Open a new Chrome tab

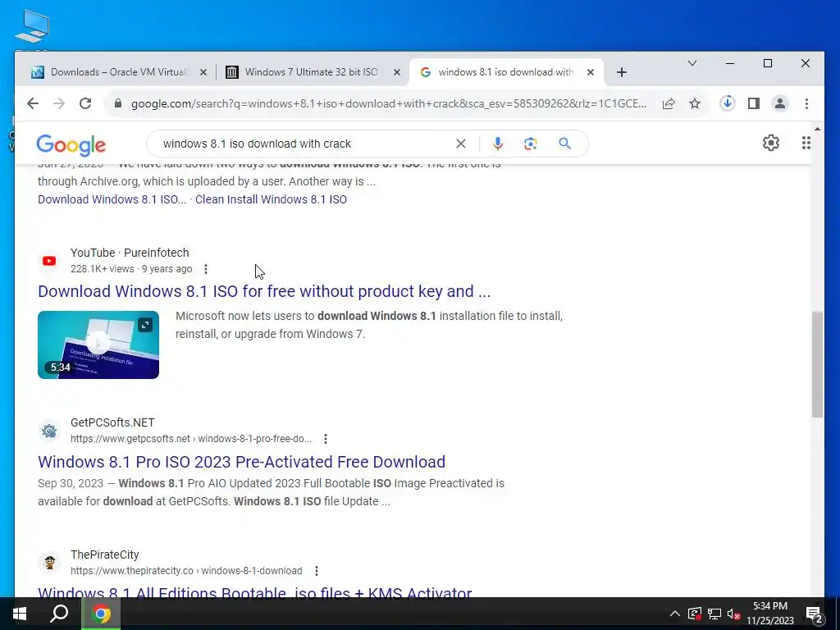(622, 72)
